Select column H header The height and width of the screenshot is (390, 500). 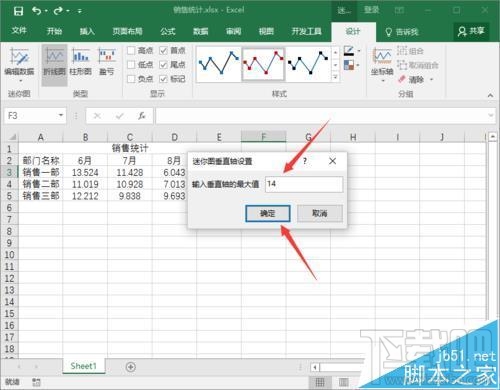[353, 137]
